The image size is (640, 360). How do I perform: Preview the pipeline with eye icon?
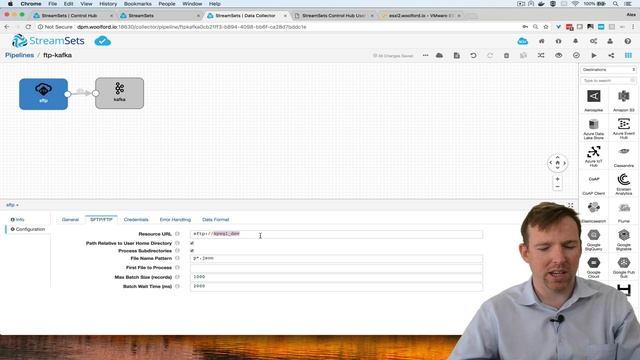tap(558, 56)
